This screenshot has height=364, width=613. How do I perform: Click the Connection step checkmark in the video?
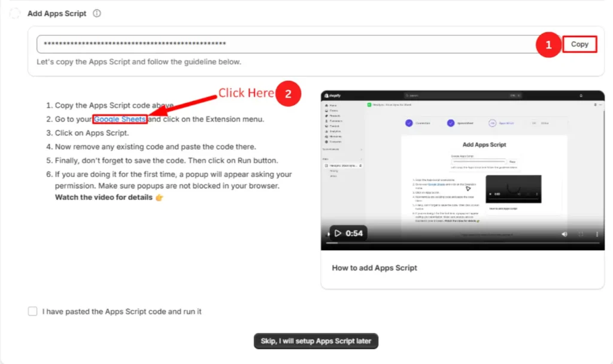[x=409, y=123]
